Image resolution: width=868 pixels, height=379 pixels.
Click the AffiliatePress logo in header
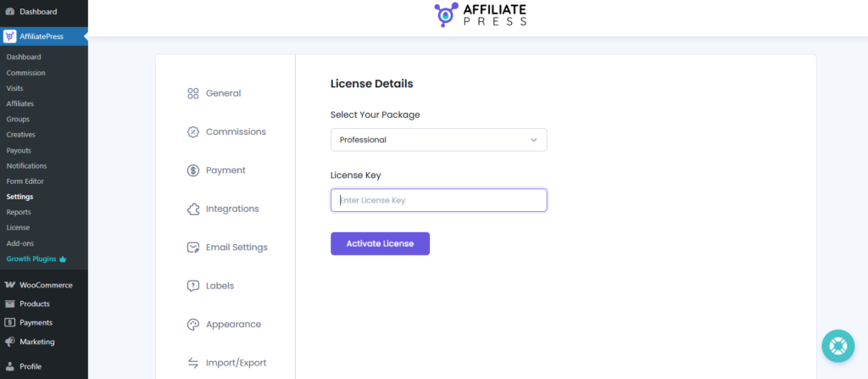[480, 14]
